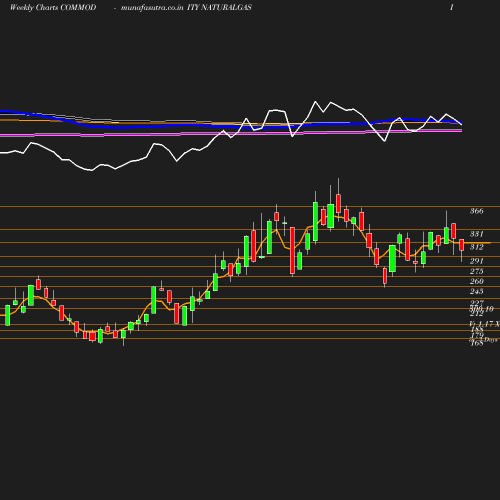Click the 291 price axis label
The width and height of the screenshot is (500, 500).
477,261
